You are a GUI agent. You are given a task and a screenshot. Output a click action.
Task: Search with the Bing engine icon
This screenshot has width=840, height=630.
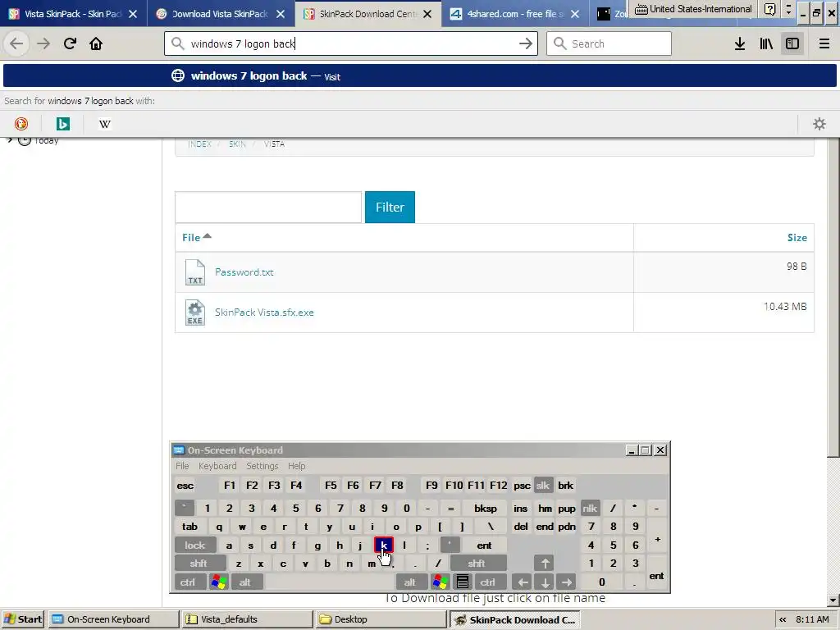[x=62, y=124]
